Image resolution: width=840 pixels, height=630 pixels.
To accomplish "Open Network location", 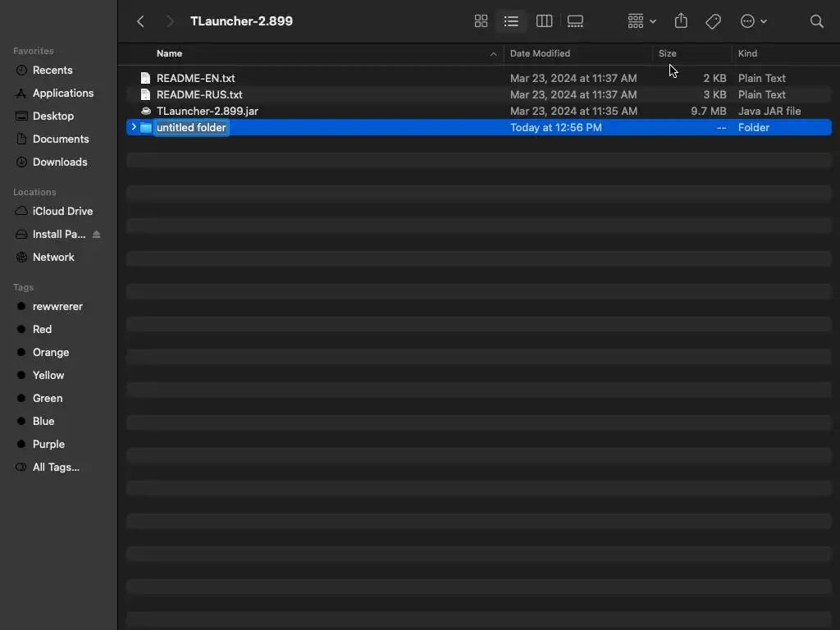I will [53, 258].
